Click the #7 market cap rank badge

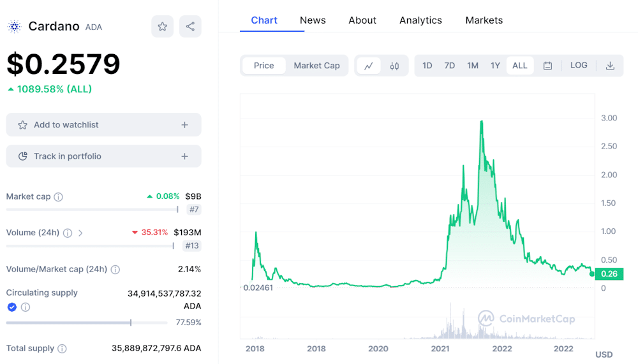pos(194,210)
